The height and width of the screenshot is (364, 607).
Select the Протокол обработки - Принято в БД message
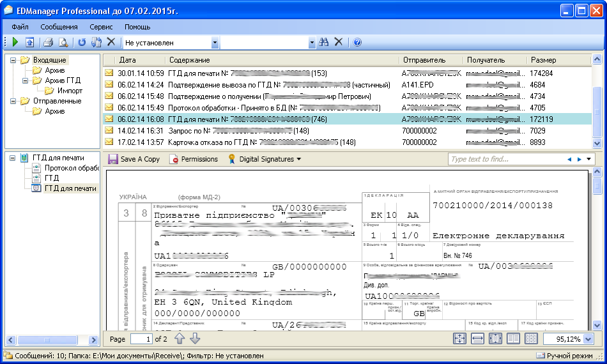[x=348, y=107]
